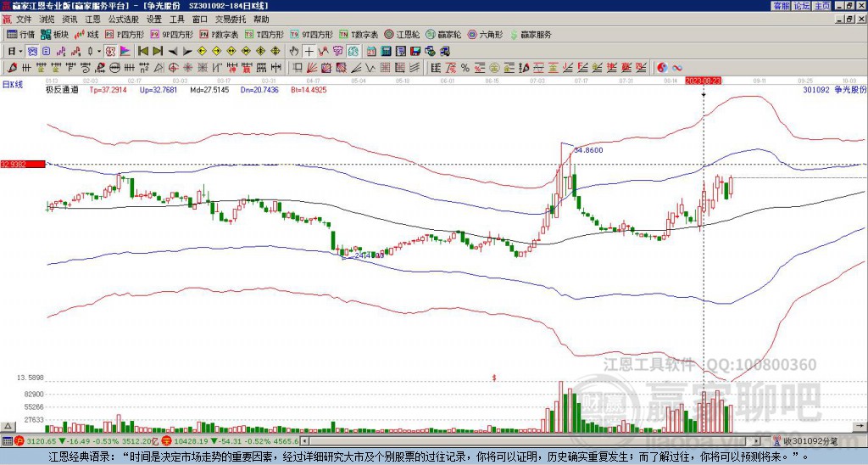The image size is (868, 465).
Task: Click the yellow diamond right-arrow icon
Action: [216, 52]
